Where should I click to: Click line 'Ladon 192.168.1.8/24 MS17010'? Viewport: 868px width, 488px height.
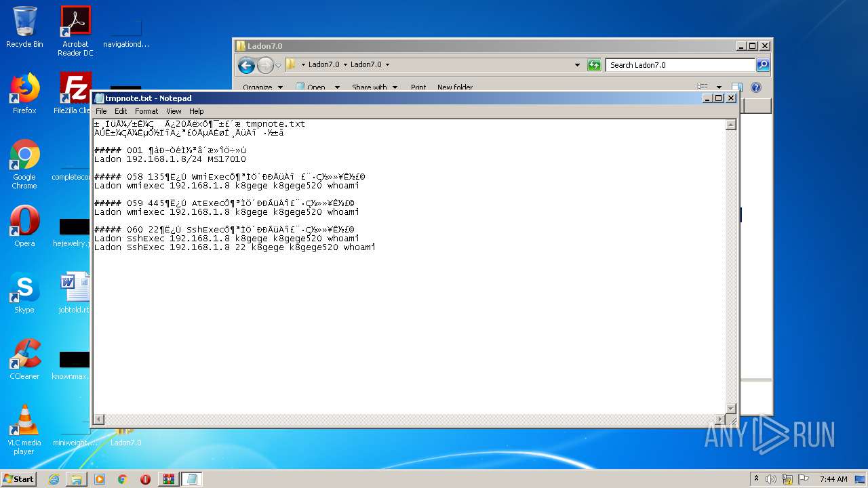tap(170, 159)
